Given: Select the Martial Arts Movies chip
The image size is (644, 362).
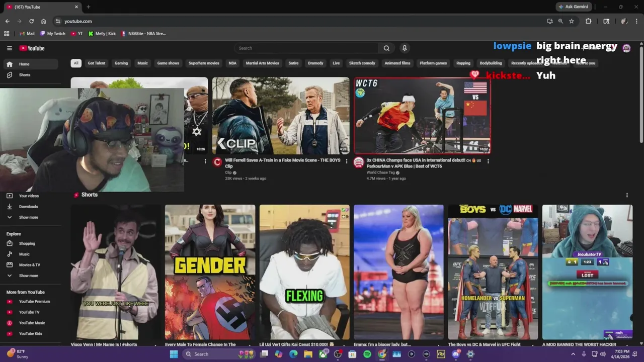Looking at the screenshot, I should pos(262,63).
